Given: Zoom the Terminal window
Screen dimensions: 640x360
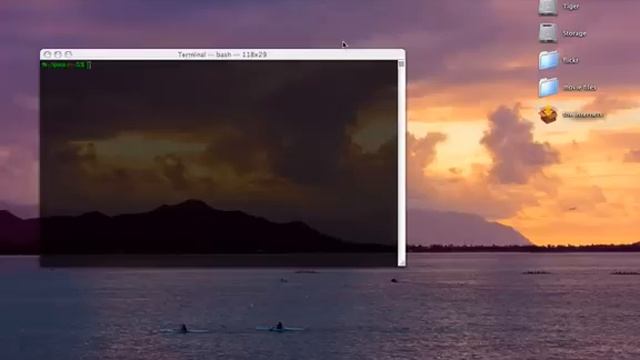Looking at the screenshot, I should click(x=69, y=54).
